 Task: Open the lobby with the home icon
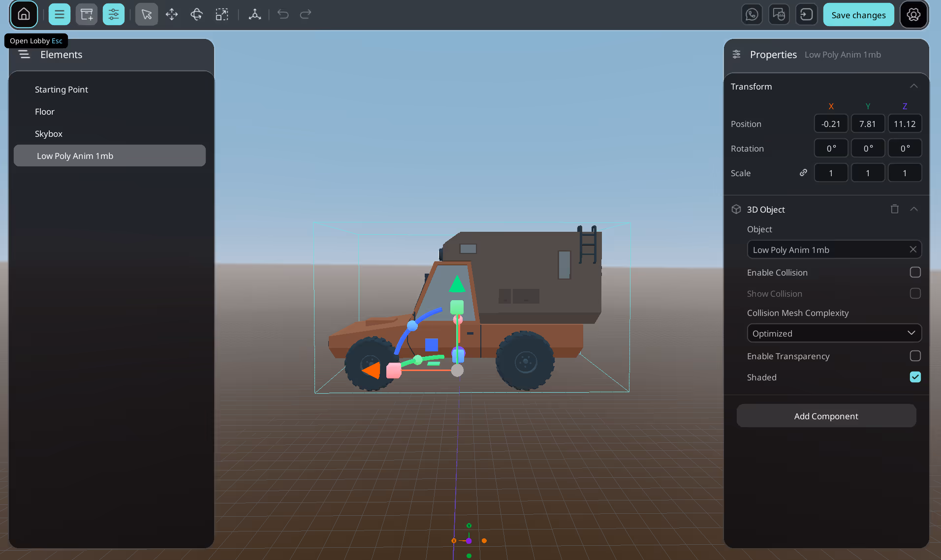click(x=24, y=14)
